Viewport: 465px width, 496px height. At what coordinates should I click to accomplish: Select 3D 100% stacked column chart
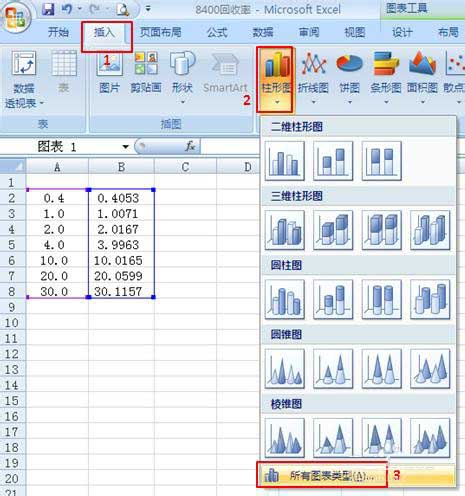(x=382, y=230)
